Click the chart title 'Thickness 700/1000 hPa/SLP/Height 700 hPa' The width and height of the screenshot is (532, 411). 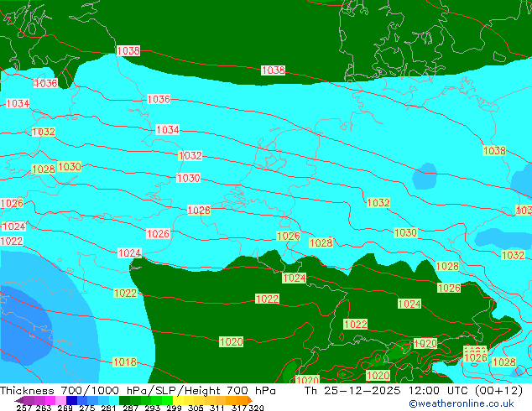[138, 391]
